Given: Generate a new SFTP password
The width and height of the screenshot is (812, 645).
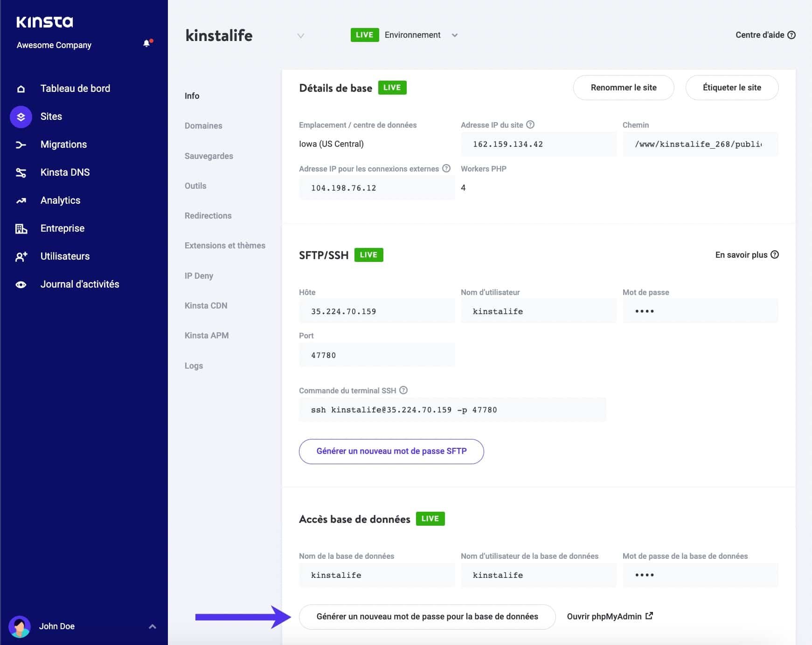Looking at the screenshot, I should (x=391, y=451).
